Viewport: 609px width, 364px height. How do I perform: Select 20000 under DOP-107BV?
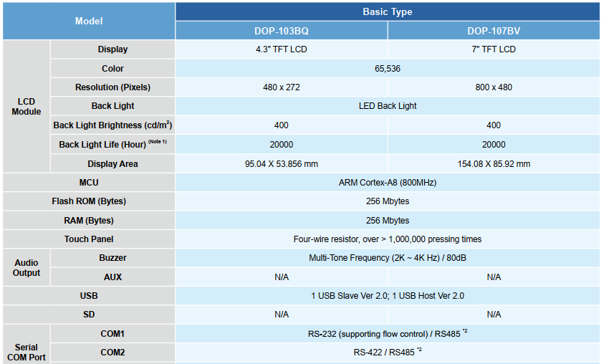pyautogui.click(x=494, y=144)
